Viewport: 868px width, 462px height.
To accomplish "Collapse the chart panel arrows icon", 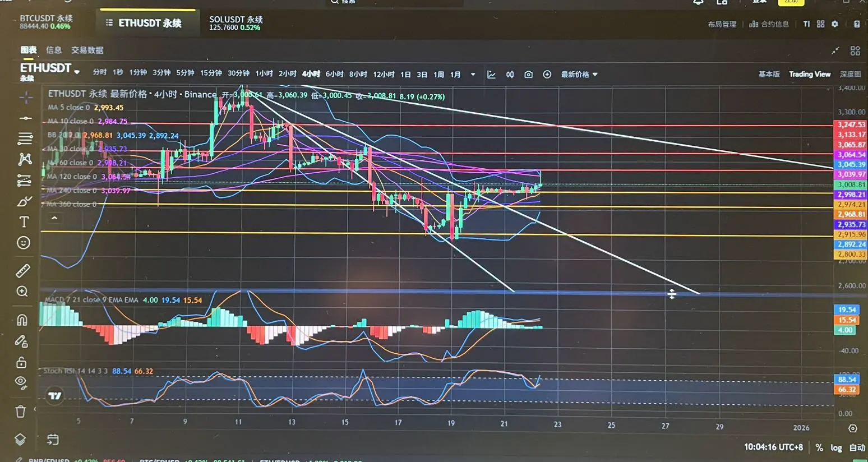I will click(835, 51).
